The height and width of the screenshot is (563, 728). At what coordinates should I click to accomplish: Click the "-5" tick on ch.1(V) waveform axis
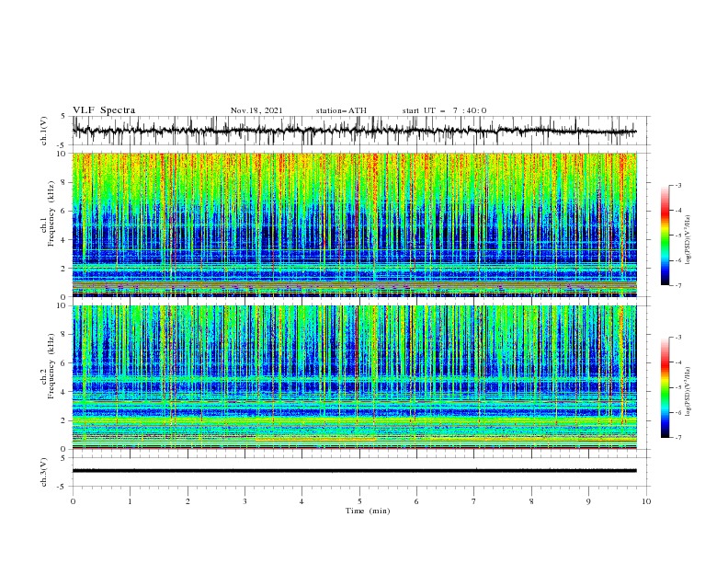click(x=63, y=145)
